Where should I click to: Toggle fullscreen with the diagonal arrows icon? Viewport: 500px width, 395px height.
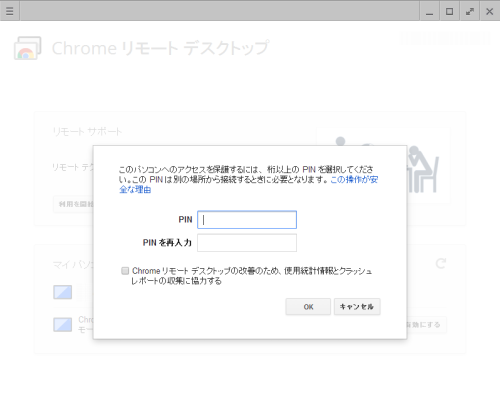[470, 11]
